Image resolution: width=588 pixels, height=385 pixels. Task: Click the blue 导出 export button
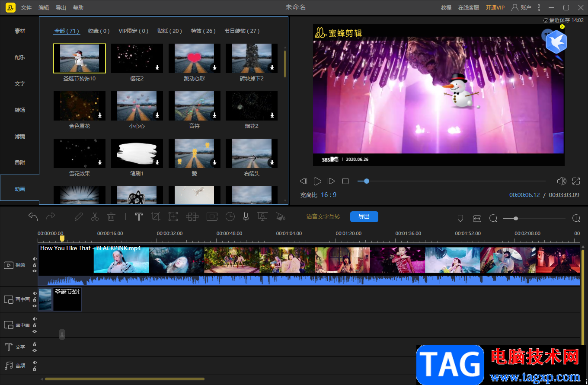point(364,216)
